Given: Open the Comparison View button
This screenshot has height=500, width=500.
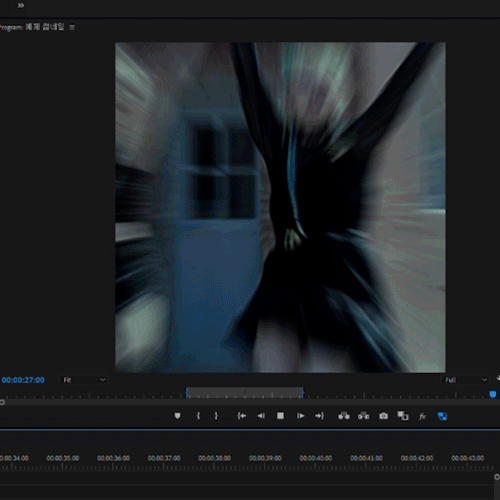Looking at the screenshot, I should point(403,416).
